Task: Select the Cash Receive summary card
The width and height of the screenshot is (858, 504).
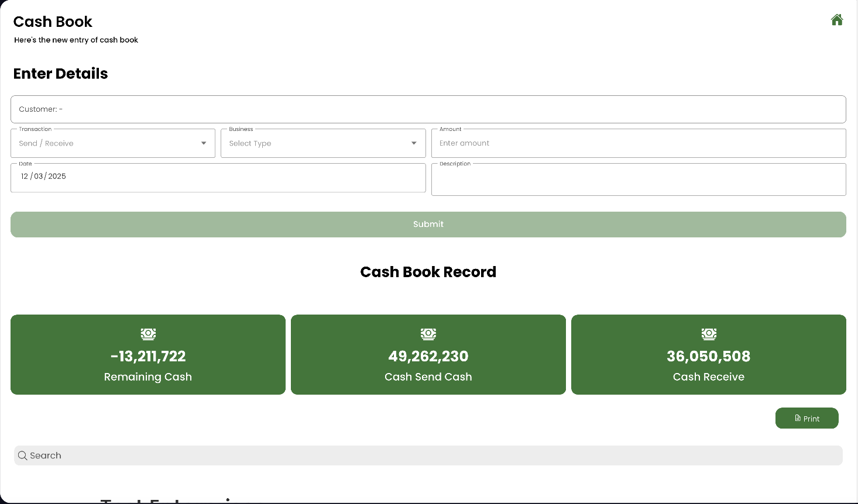Action: [708, 354]
